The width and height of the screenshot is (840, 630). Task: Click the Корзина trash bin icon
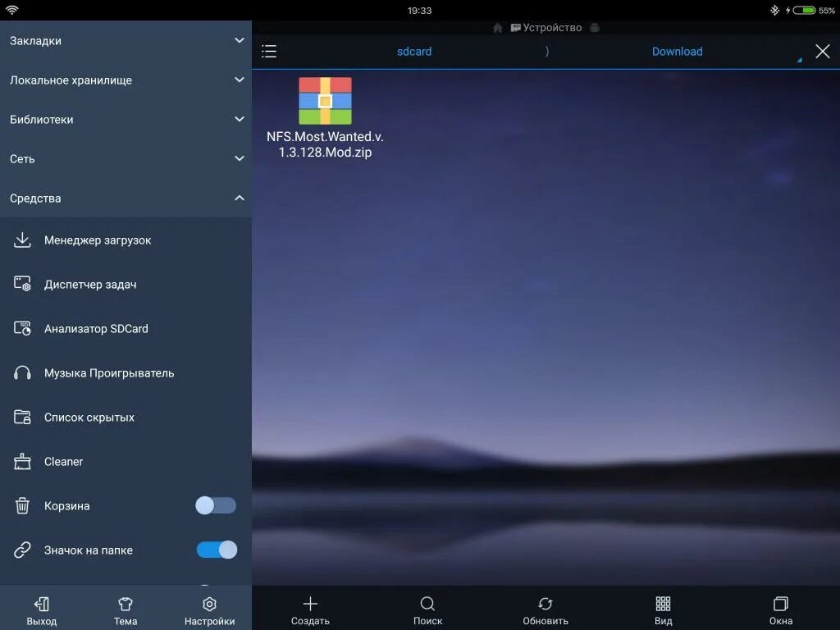coord(22,505)
